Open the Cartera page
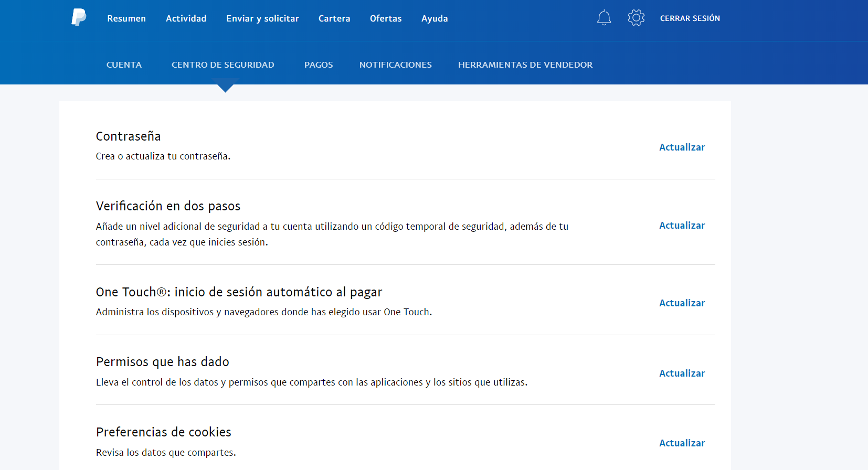Viewport: 868px width, 470px height. coord(334,18)
